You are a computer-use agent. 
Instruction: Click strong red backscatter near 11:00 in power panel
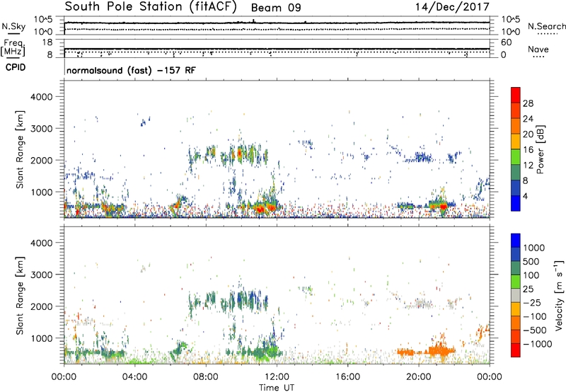260,209
